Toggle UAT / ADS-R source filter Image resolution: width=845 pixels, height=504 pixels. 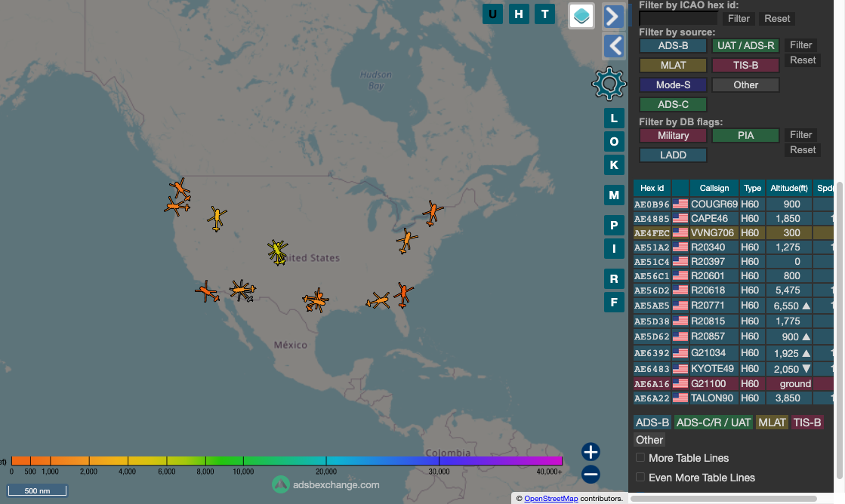(745, 46)
